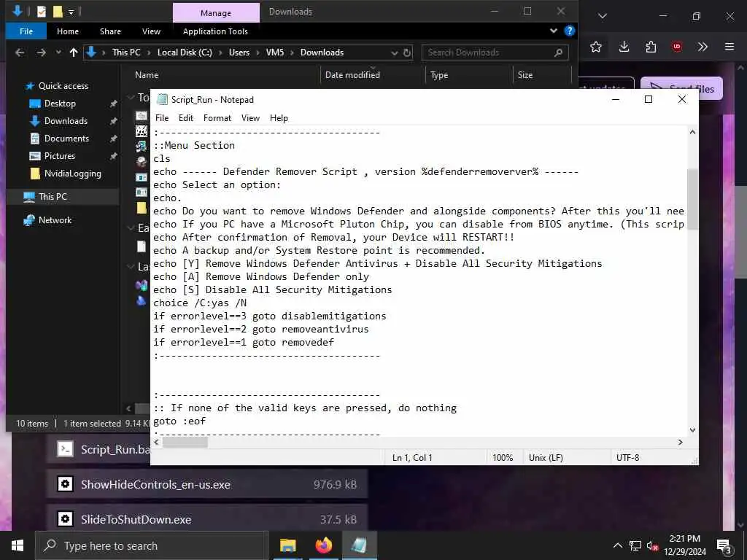Open Notepad's File menu
The width and height of the screenshot is (747, 560).
[x=161, y=118]
